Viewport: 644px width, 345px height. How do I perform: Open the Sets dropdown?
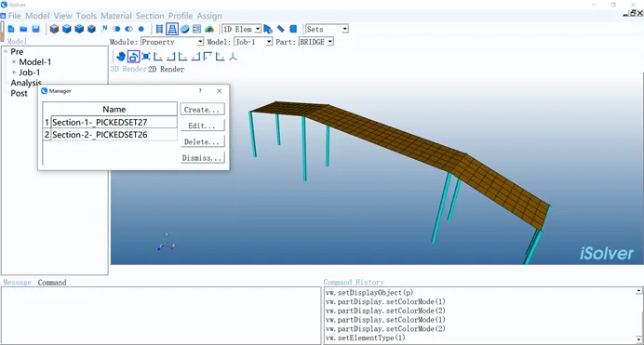click(327, 29)
